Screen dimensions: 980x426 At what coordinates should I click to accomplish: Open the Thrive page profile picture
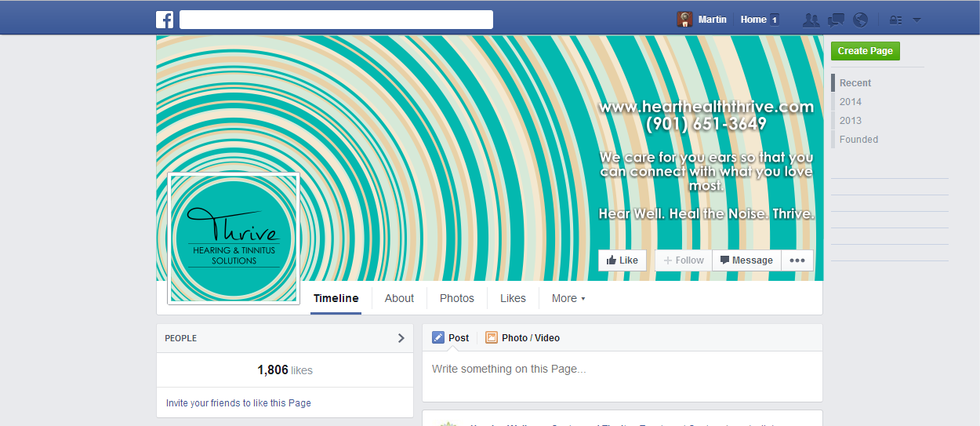[234, 238]
